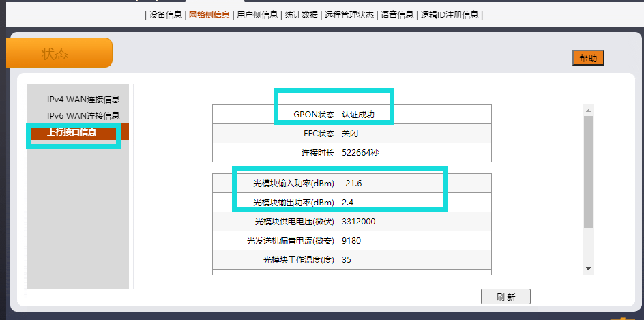Click the 光模块工作温度(度) label
Screen dimensions: 644x320
click(299, 260)
